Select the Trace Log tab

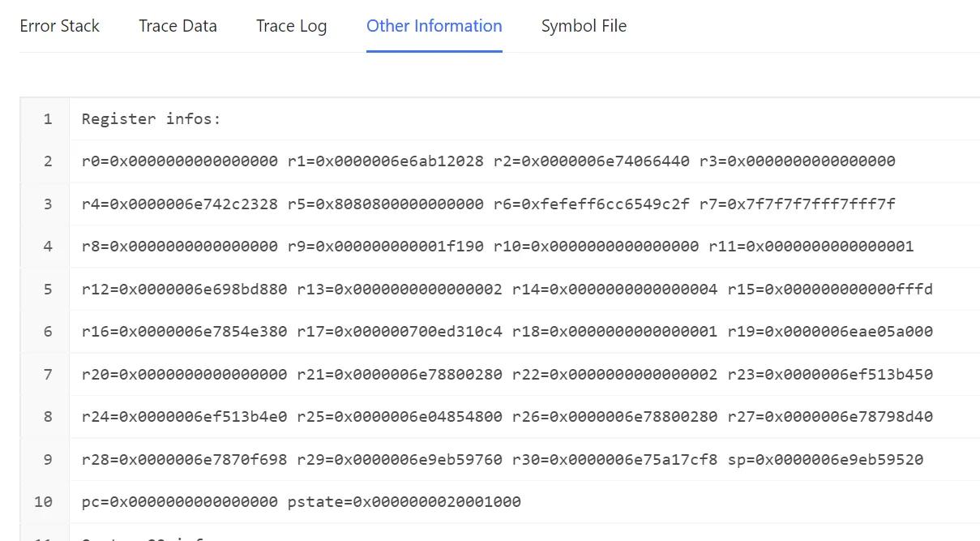[291, 26]
